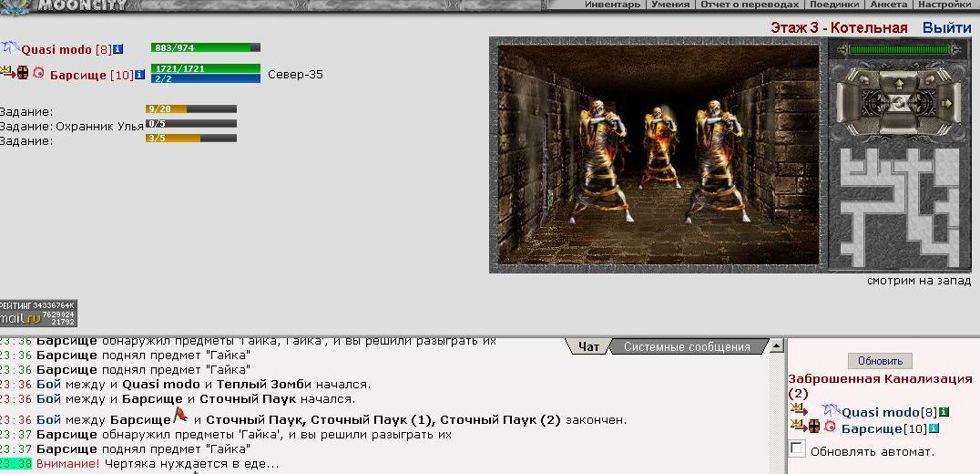The width and height of the screenshot is (980, 474).
Task: Open the Анкета menu
Action: point(887,5)
